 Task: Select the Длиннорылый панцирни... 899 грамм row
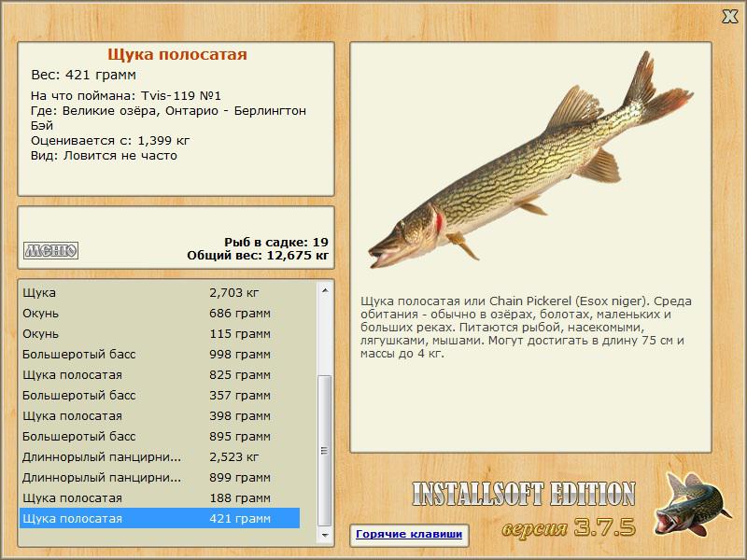(160, 477)
